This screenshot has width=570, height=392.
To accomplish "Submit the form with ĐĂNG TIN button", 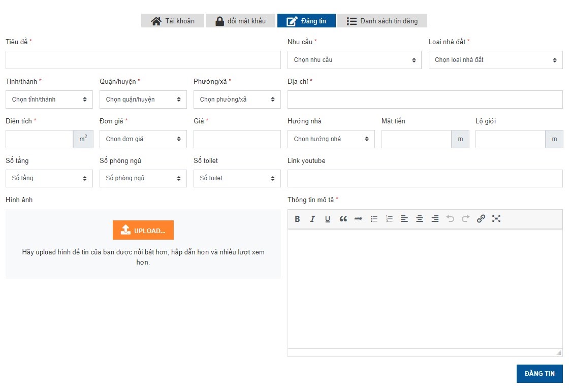I will (540, 373).
